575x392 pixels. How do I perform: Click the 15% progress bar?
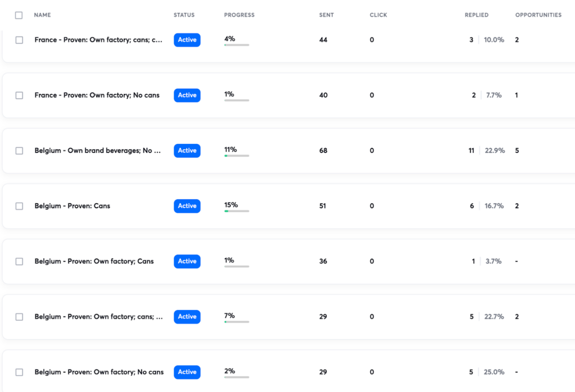[x=236, y=211]
